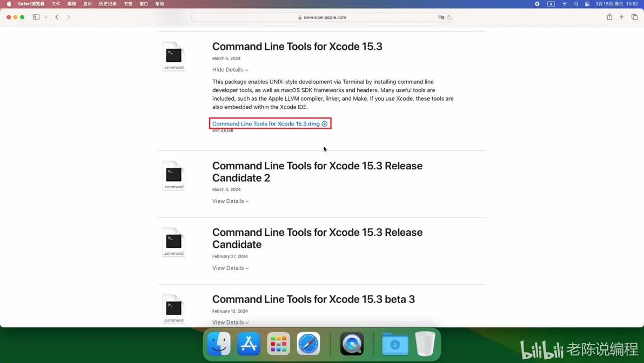Open the Safari浏览器 menu
Viewport: 644px width, 363px height.
31,4
